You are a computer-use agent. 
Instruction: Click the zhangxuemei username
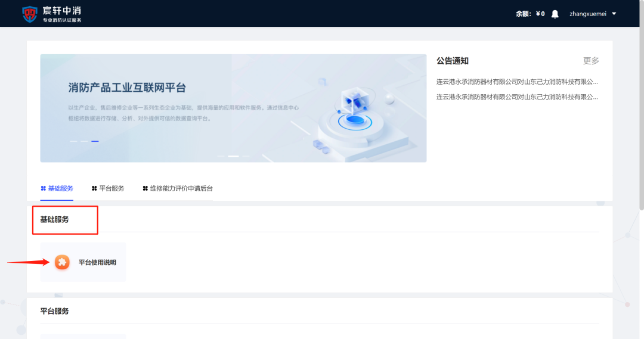click(x=588, y=14)
